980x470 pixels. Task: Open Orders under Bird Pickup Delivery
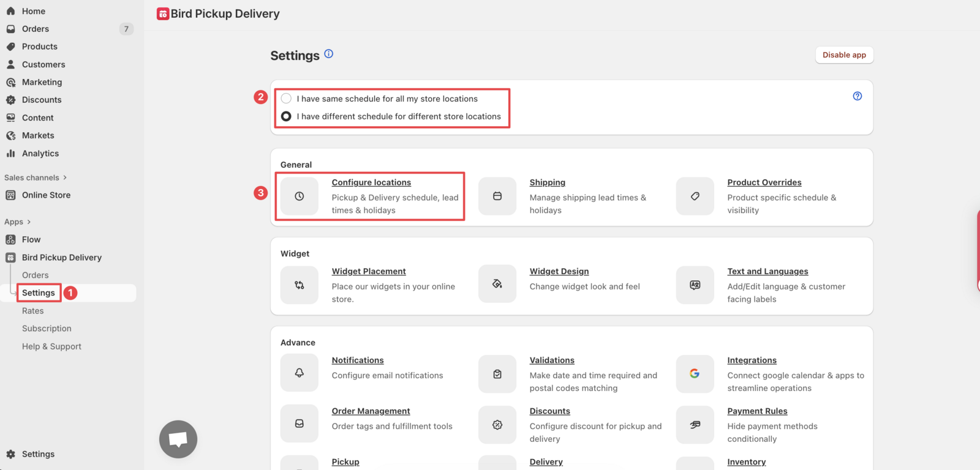pos(36,275)
